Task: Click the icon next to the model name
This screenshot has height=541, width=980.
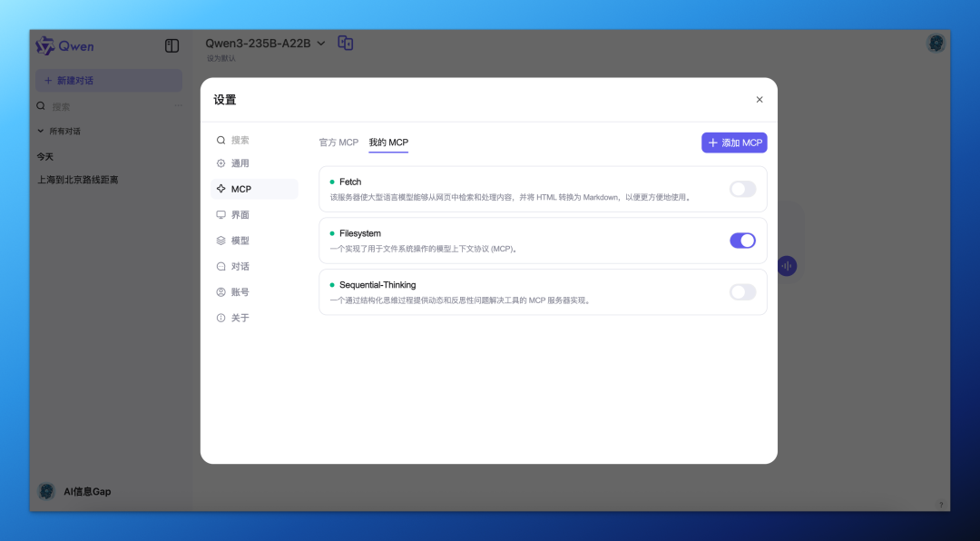Action: tap(346, 43)
